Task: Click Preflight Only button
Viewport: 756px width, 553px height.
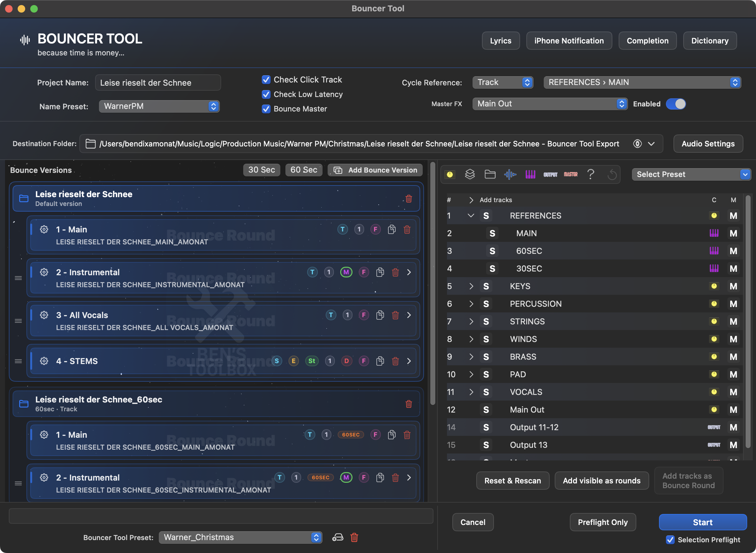Action: [603, 522]
